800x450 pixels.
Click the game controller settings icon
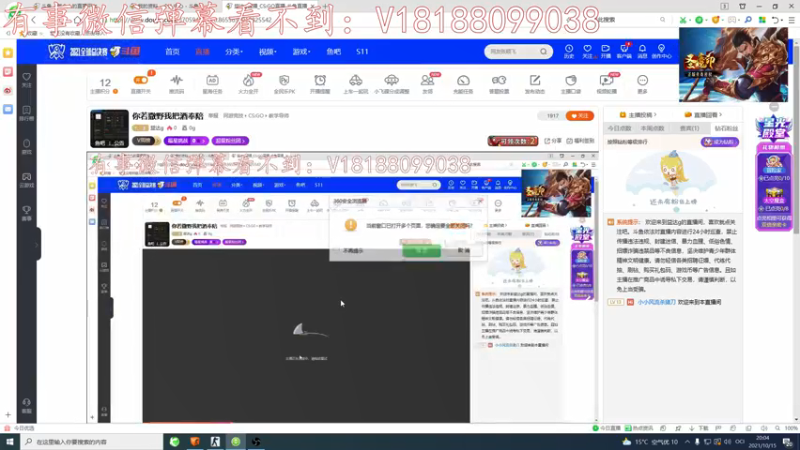499,81
